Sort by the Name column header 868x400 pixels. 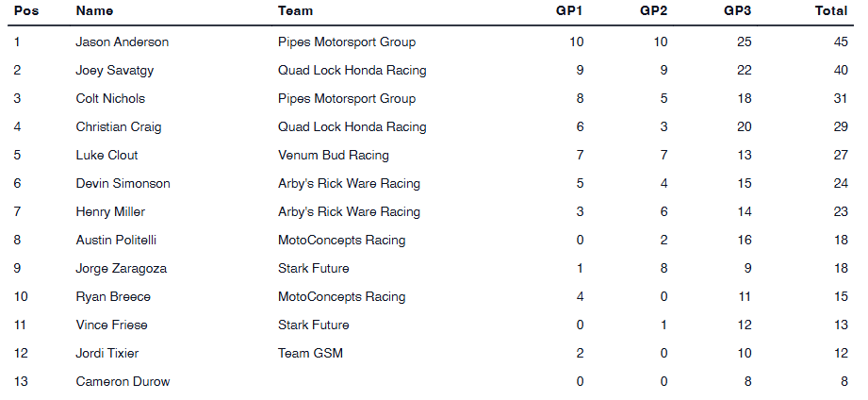94,11
